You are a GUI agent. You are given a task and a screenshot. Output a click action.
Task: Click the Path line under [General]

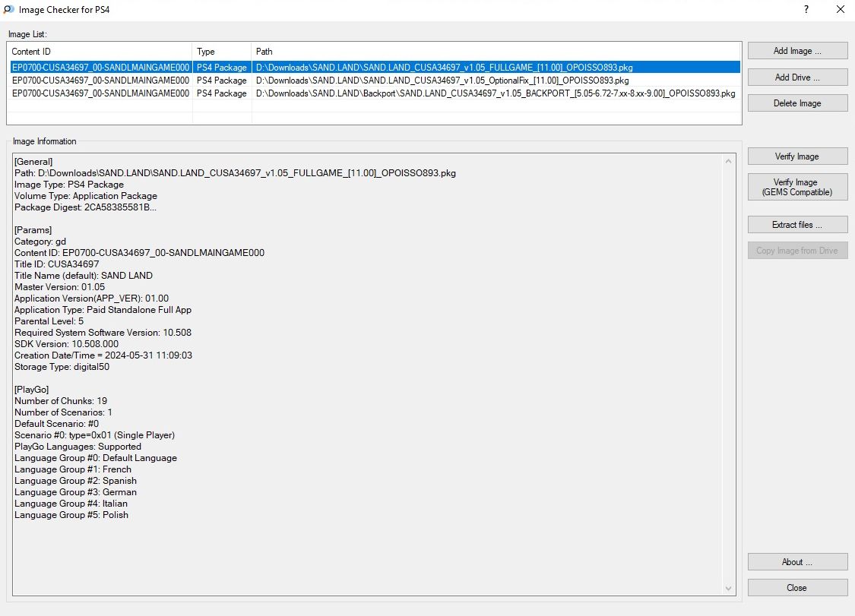click(x=235, y=173)
